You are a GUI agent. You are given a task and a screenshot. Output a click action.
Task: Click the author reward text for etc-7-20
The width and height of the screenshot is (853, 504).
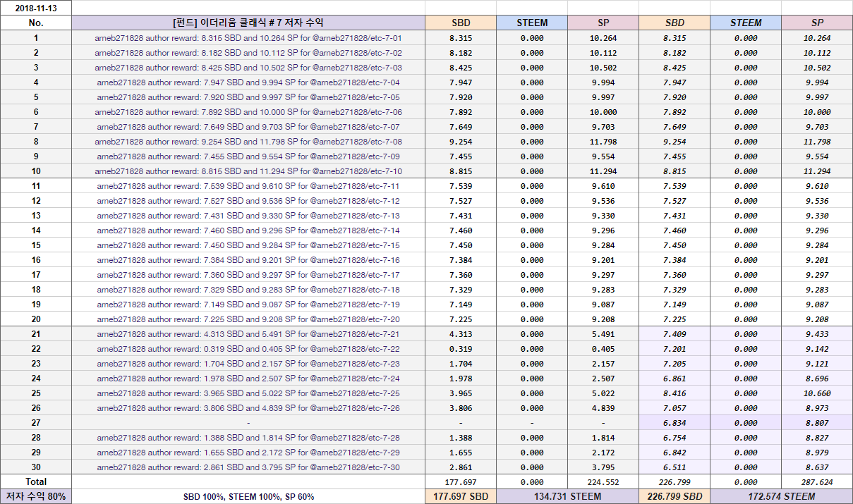point(248,319)
